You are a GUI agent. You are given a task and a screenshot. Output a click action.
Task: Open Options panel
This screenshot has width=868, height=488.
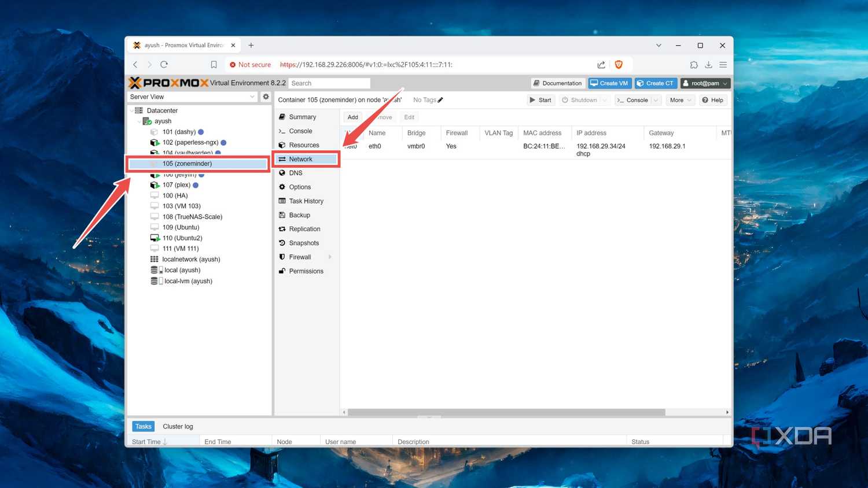[300, 187]
